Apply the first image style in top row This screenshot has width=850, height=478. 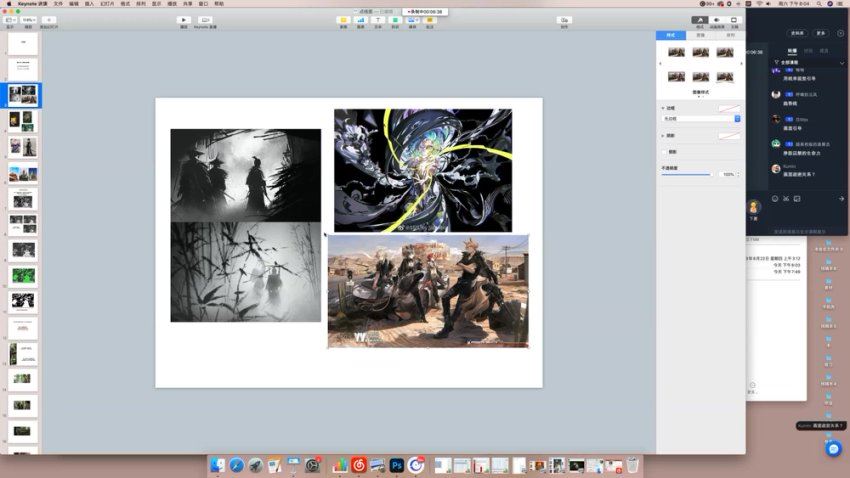click(676, 52)
